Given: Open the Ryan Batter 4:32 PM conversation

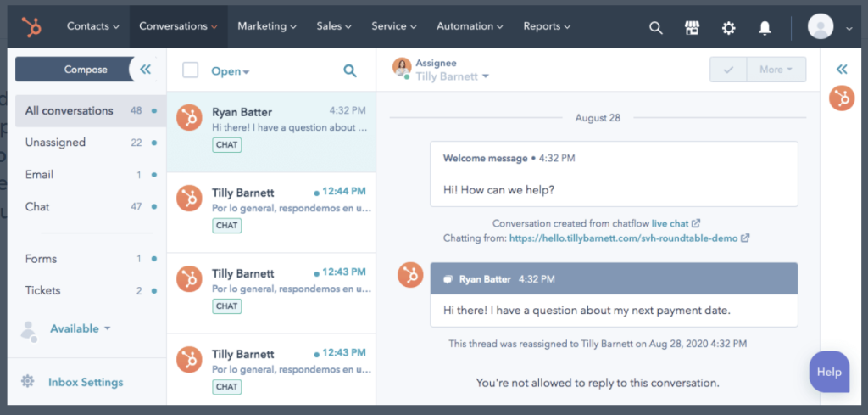Looking at the screenshot, I should (x=271, y=132).
